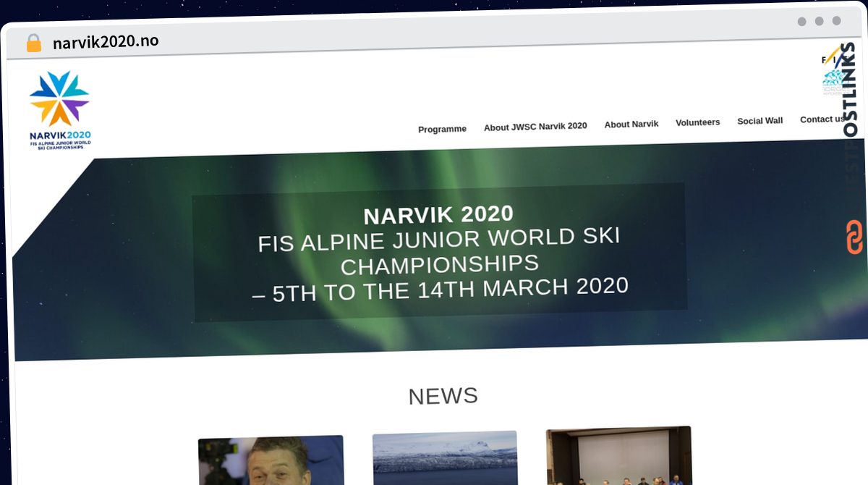Click the FIS logo at top right
The height and width of the screenshot is (485, 868).
834,59
